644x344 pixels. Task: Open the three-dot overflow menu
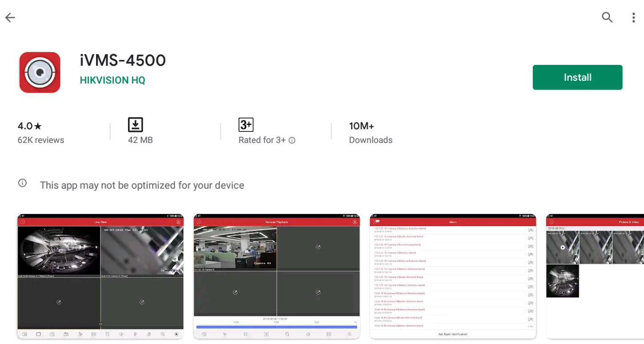coord(633,17)
